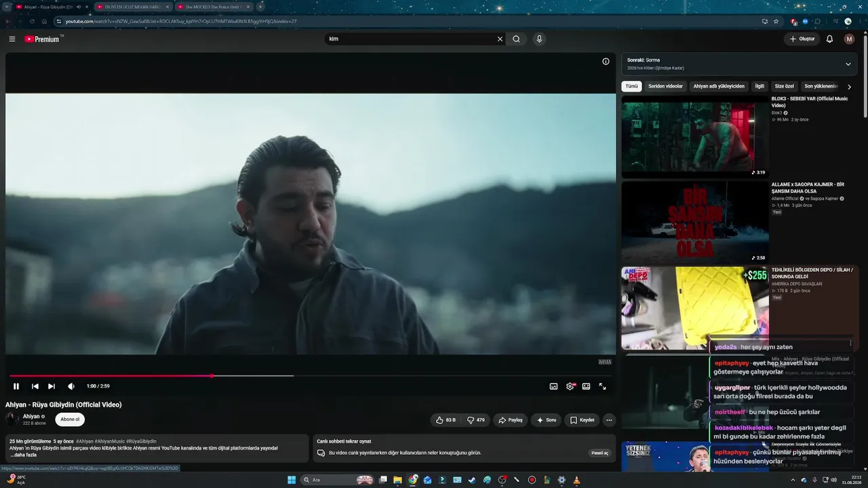The height and width of the screenshot is (488, 868).
Task: Click the Oluştur create button
Action: point(802,39)
